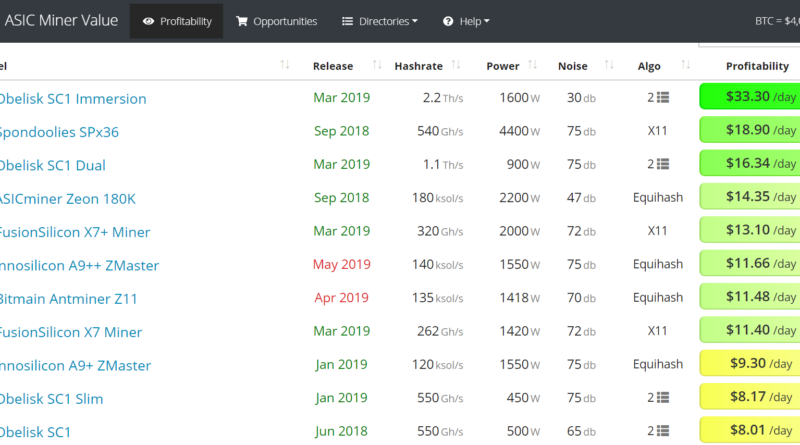Viewport: 800px width, 445px height.
Task: Click the list icon beside Directories
Action: coord(347,21)
